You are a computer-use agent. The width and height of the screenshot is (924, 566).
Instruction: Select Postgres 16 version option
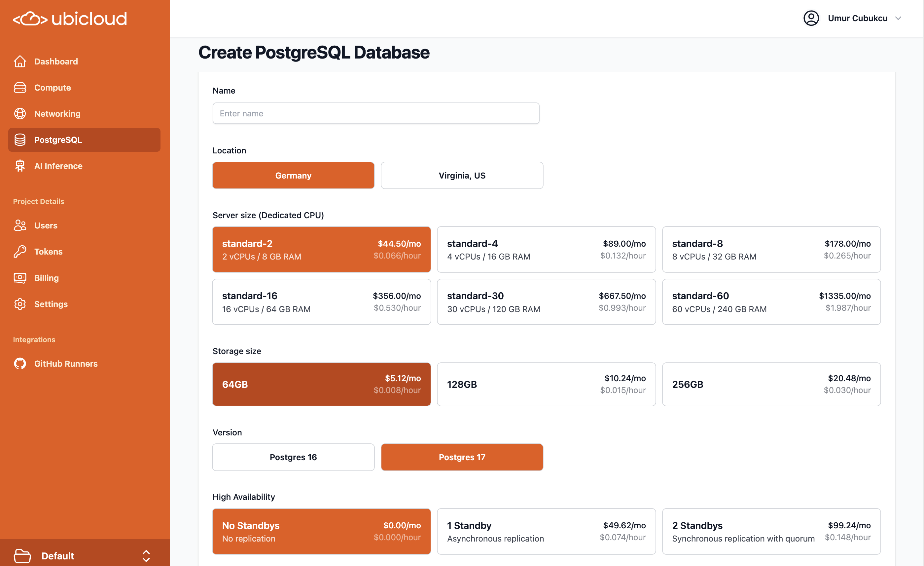click(293, 457)
